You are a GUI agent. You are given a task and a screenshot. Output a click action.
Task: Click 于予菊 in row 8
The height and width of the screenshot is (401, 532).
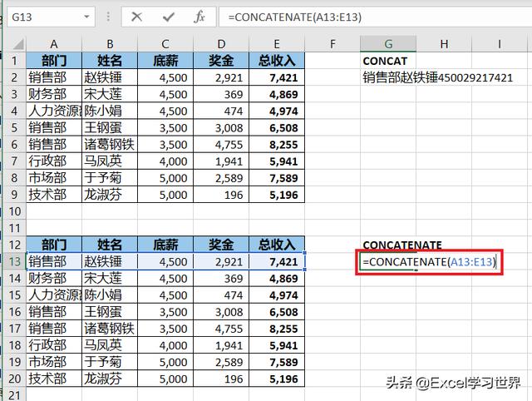[x=110, y=178]
